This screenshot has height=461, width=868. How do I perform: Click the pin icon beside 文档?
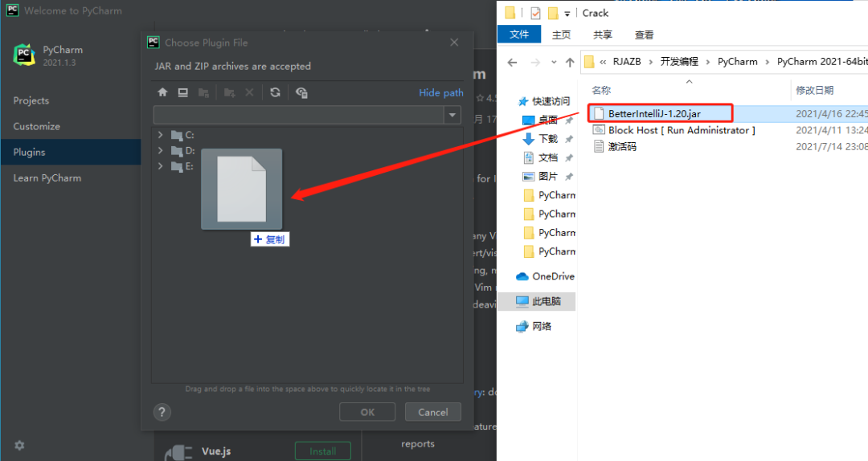[568, 157]
